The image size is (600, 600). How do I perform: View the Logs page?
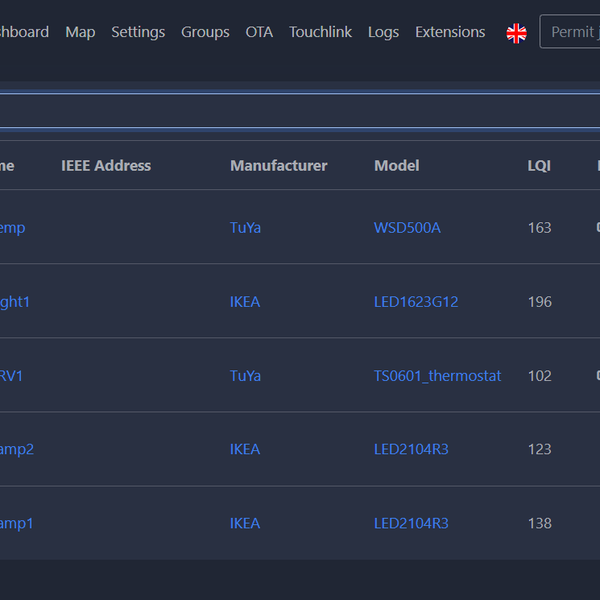(x=383, y=32)
